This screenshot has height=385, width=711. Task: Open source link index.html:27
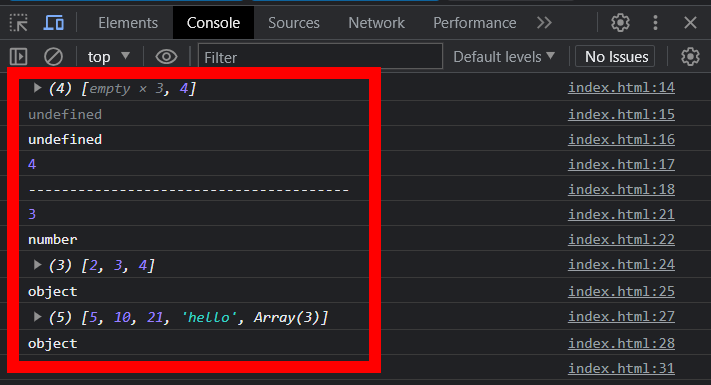[621, 316]
